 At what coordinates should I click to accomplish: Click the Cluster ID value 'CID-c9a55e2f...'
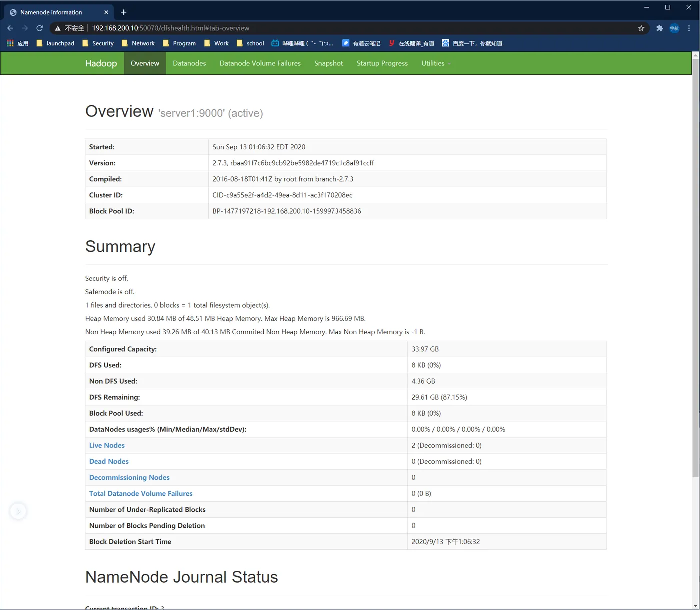click(x=282, y=195)
